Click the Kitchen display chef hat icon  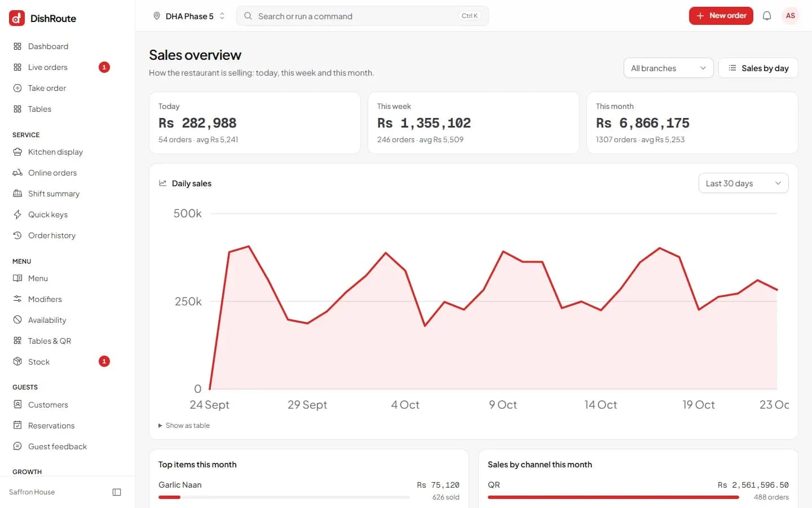(x=17, y=152)
